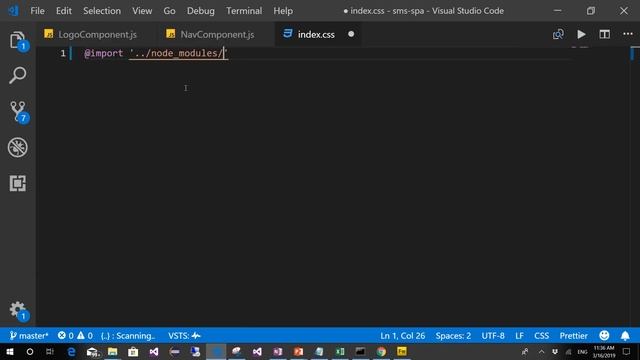Click the VS Code logo in title bar
Viewport: 640px width, 360px height.
[x=13, y=11]
